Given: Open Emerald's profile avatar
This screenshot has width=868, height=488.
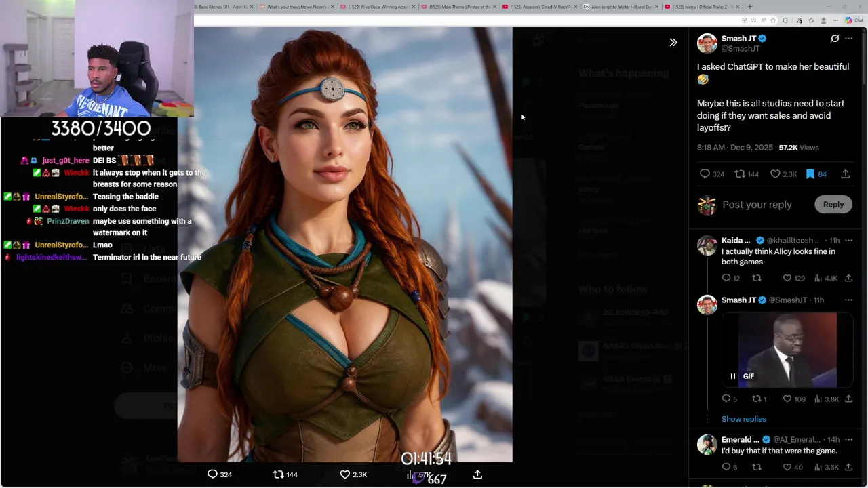Looking at the screenshot, I should coord(707,445).
